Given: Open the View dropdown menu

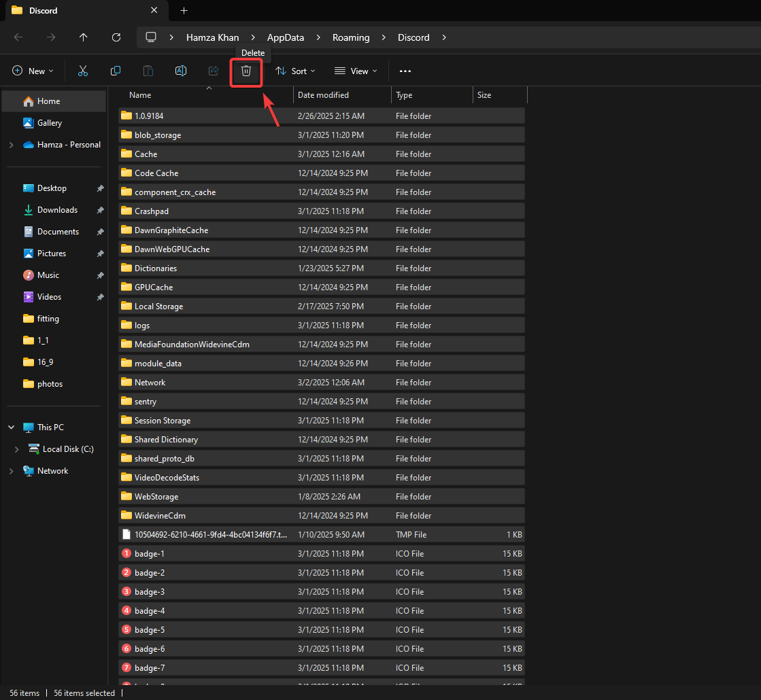Looking at the screenshot, I should [x=356, y=71].
